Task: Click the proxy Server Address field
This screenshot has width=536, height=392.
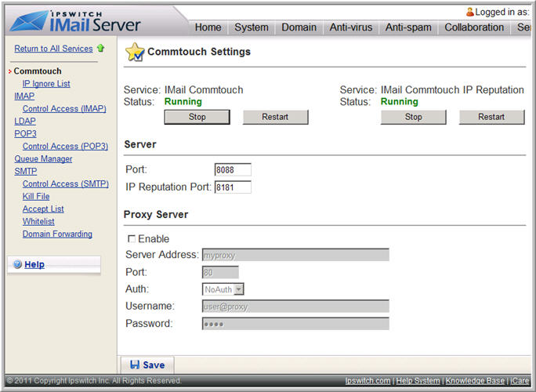Action: [295, 255]
